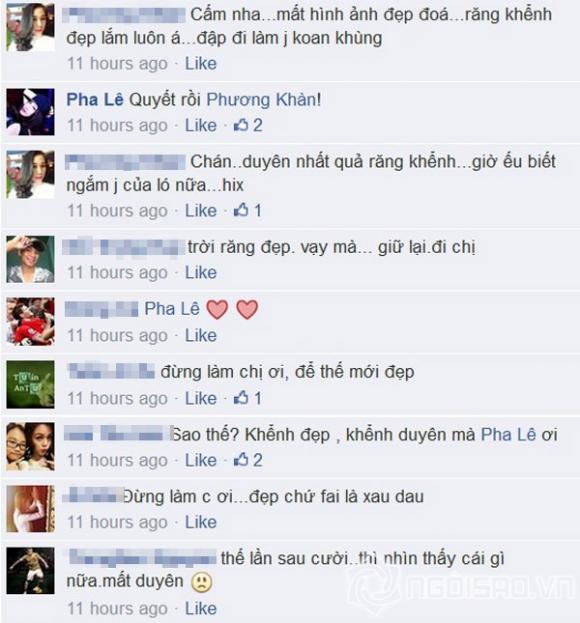
Task: Click thumbs-up icon on "Chán..duyên nhất" comment
Action: (x=241, y=210)
